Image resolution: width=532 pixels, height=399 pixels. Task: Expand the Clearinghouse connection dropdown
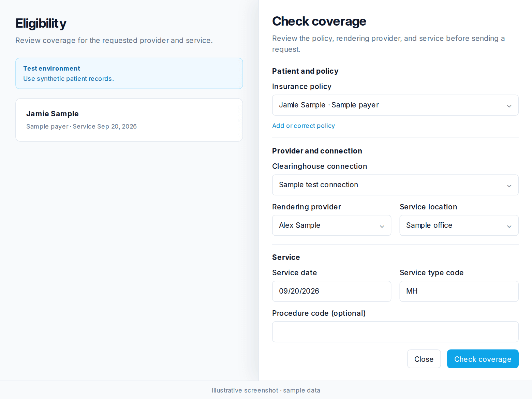(x=395, y=185)
